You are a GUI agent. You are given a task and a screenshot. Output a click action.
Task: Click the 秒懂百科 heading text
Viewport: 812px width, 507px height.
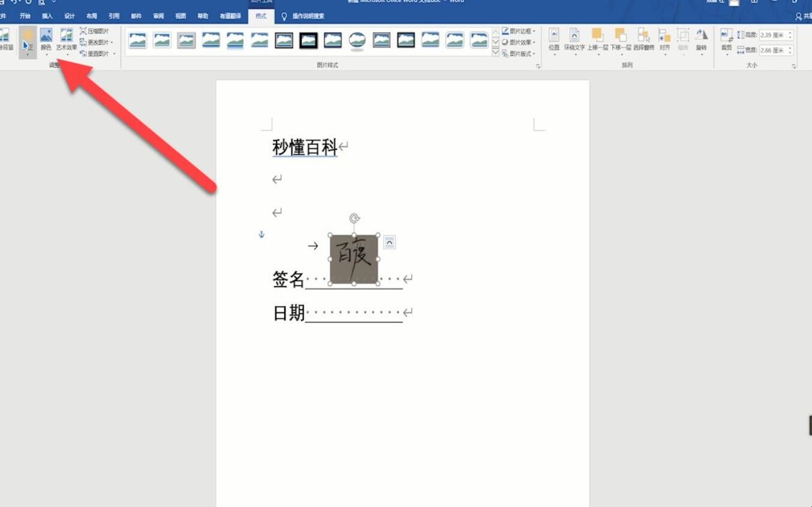coord(305,147)
